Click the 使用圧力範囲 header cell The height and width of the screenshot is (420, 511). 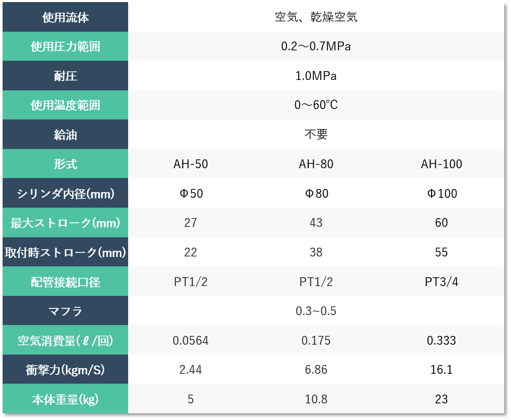pos(65,47)
